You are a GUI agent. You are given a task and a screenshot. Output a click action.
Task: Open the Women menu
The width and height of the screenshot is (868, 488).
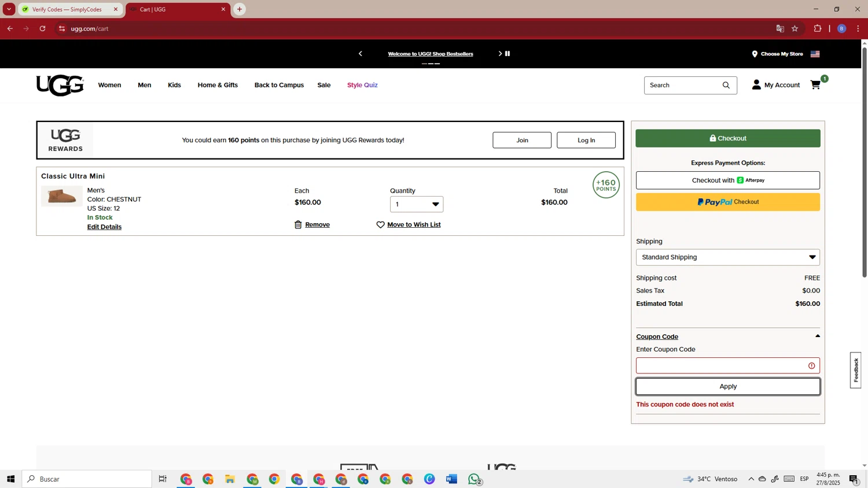(109, 85)
